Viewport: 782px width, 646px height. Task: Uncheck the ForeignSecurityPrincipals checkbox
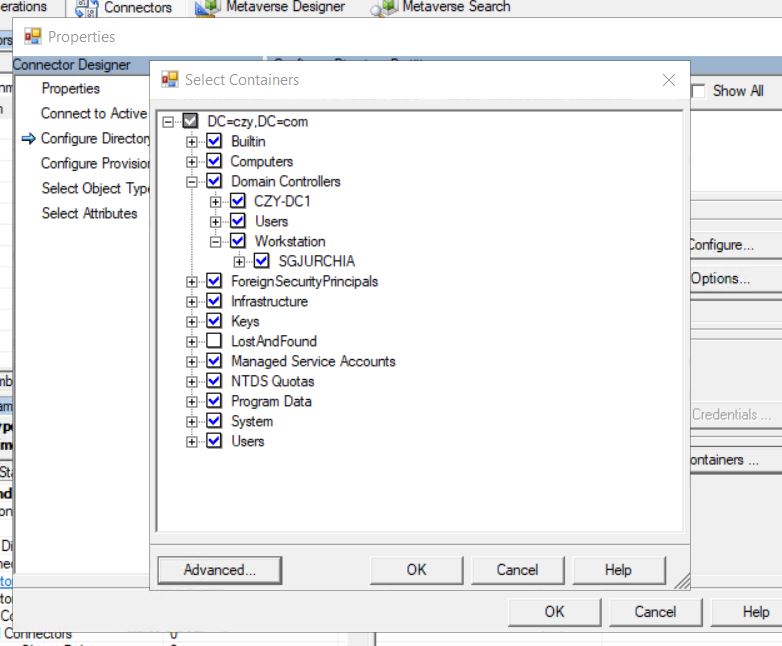tap(214, 280)
